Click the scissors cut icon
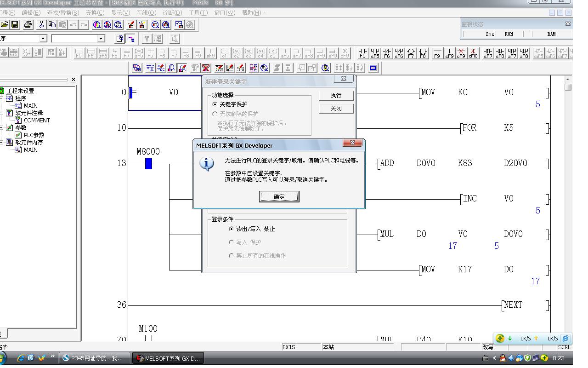The image size is (588, 368). tap(41, 24)
